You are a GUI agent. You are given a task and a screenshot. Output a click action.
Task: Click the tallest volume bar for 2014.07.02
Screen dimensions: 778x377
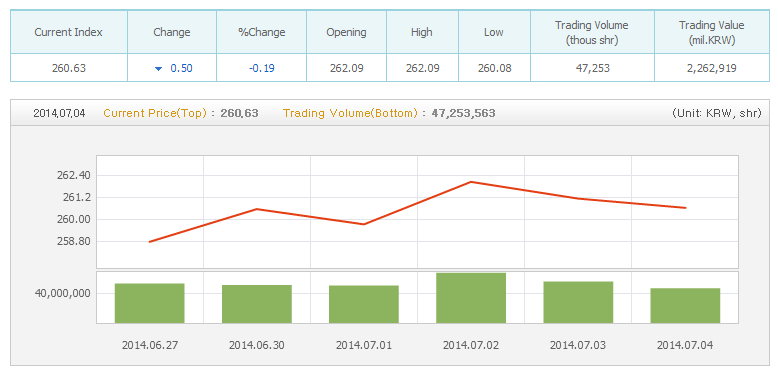pyautogui.click(x=471, y=298)
